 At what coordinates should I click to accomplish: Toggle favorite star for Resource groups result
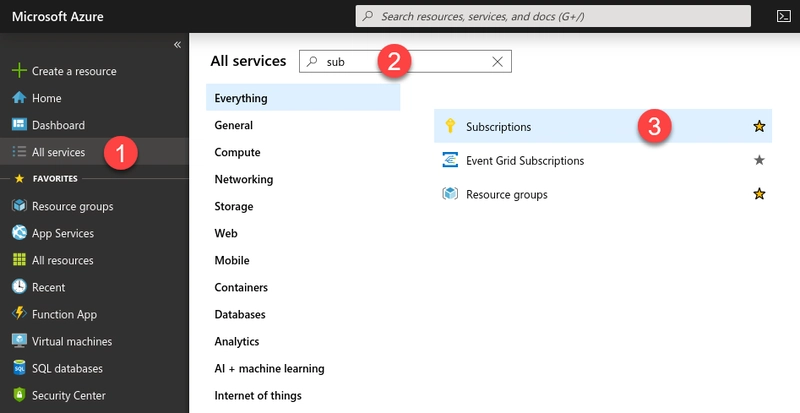point(759,194)
